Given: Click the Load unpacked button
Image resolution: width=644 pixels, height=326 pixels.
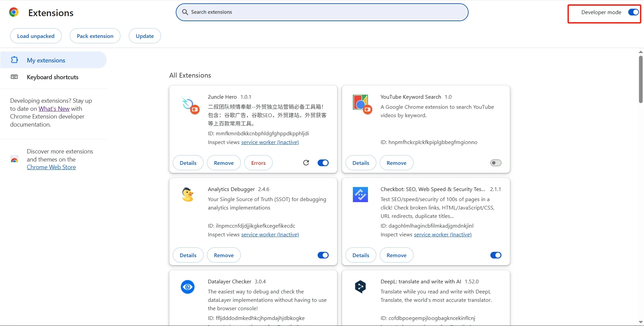Looking at the screenshot, I should click(36, 36).
